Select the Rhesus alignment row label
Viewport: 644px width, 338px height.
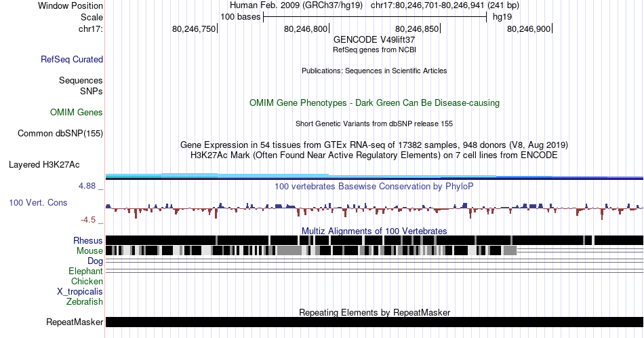[88, 240]
